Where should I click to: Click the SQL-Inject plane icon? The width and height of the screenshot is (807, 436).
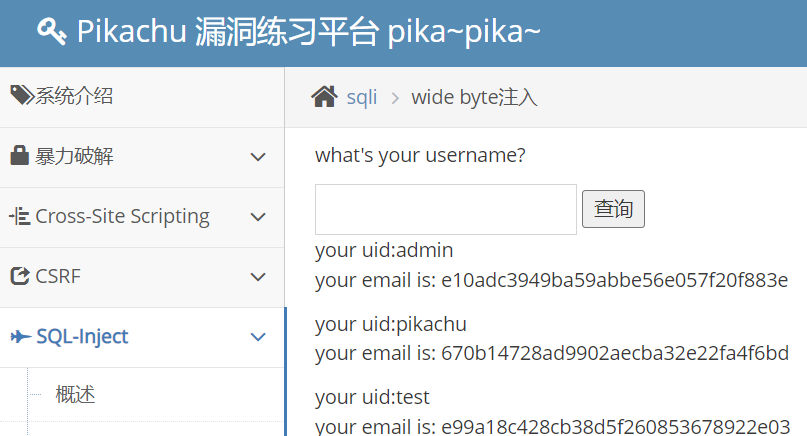pos(21,337)
